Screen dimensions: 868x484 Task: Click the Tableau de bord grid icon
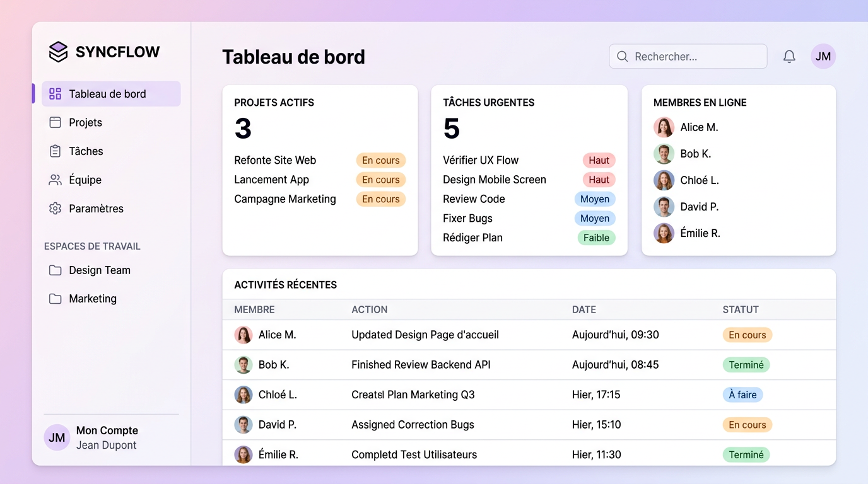click(x=56, y=94)
